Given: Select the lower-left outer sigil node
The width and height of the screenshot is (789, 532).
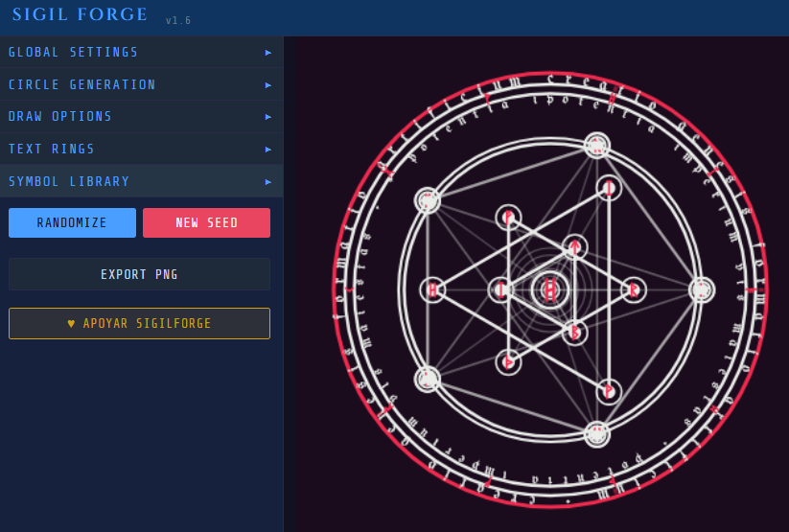Looking at the screenshot, I should [x=428, y=379].
